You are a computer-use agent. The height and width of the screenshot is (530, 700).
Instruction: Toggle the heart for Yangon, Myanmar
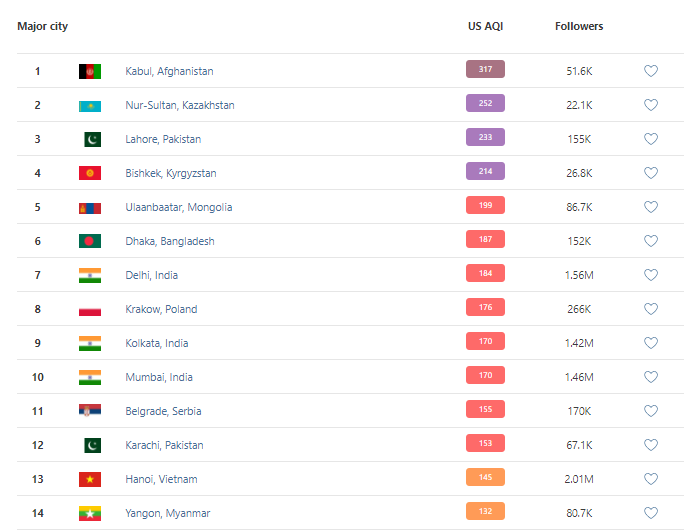point(650,513)
